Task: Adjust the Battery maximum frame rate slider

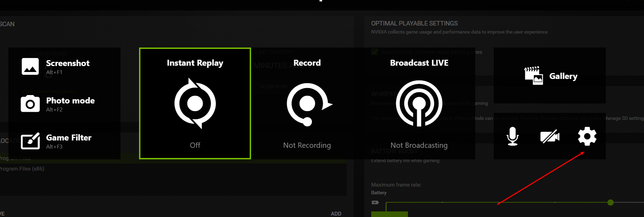Action: pos(611,202)
